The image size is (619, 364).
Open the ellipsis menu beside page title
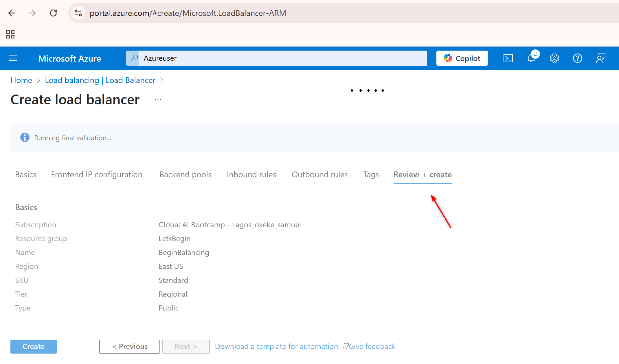coord(158,100)
